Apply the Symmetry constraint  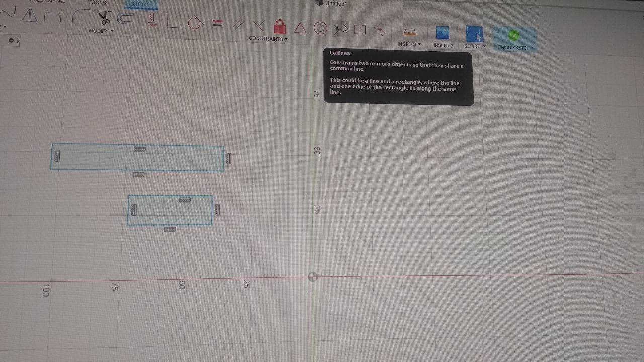coord(360,30)
